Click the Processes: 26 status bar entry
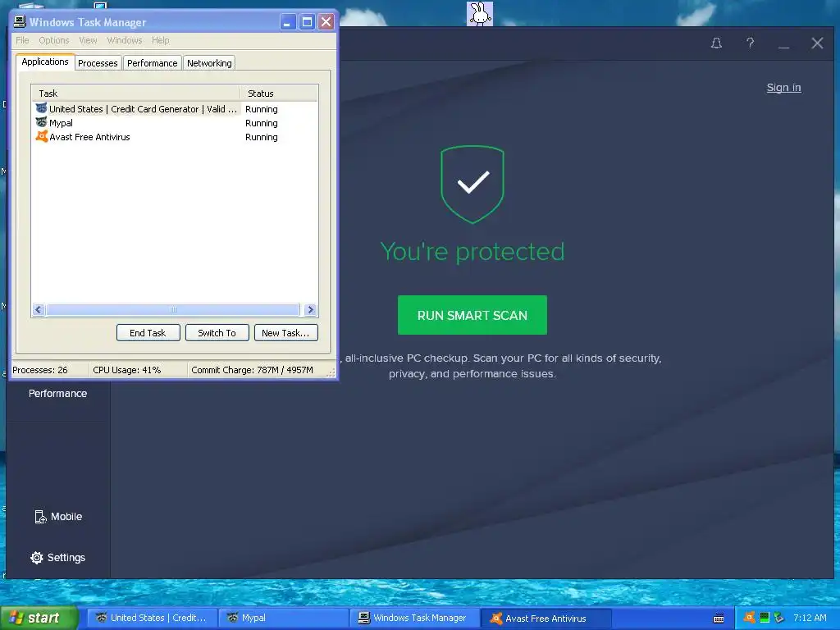This screenshot has width=840, height=630. point(49,370)
